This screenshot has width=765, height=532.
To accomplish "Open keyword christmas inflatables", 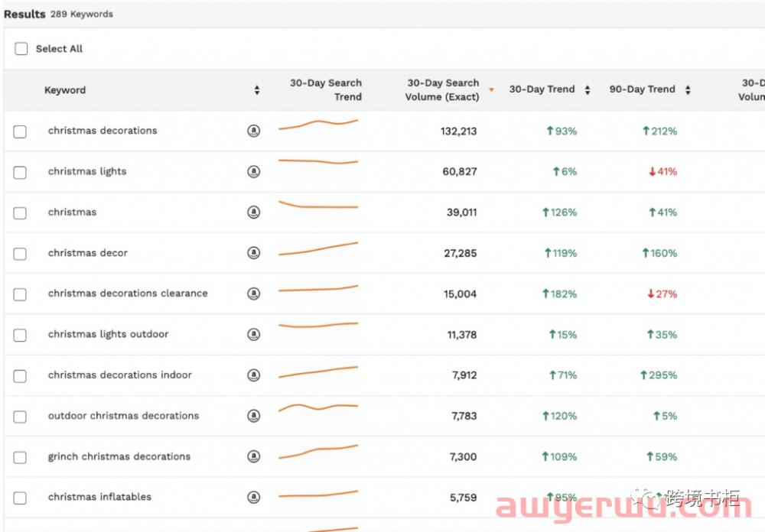I will [99, 497].
